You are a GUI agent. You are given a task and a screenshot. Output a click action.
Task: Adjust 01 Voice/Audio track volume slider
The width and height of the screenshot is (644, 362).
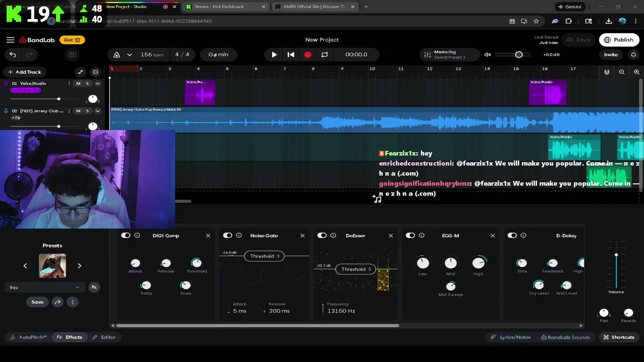[x=58, y=99]
